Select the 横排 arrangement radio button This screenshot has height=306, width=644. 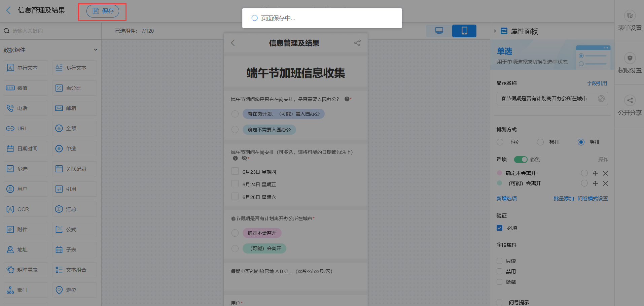click(x=540, y=142)
